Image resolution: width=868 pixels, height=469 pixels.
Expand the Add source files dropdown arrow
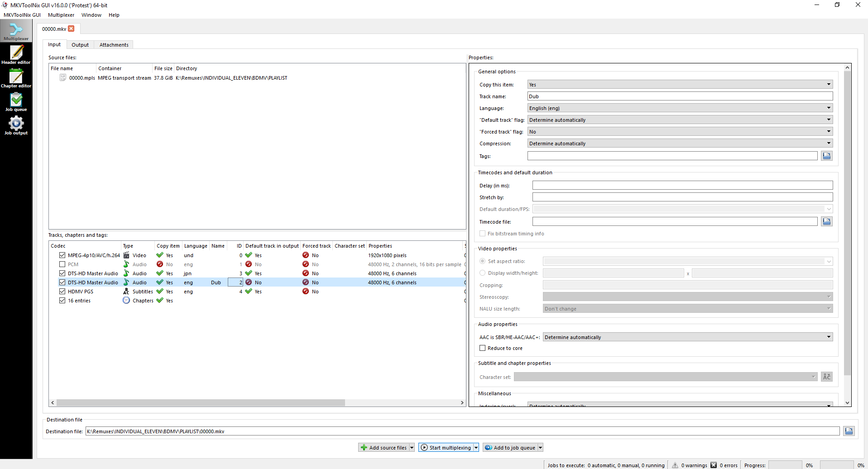point(412,448)
